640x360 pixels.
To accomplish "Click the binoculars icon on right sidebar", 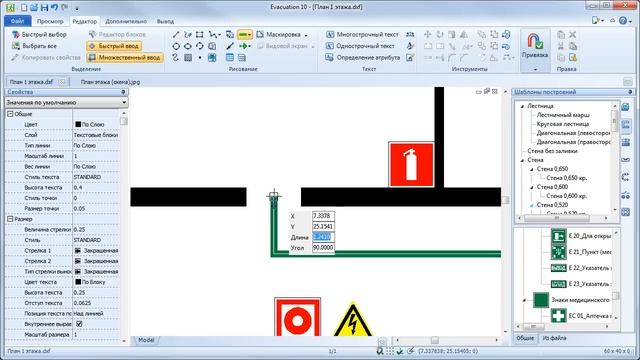I will [625, 195].
